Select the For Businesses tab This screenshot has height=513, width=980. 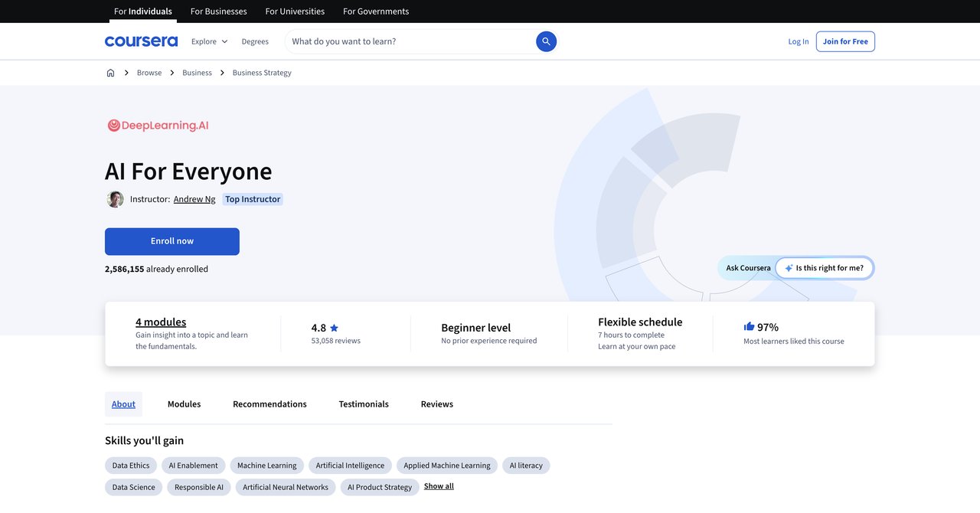pyautogui.click(x=218, y=11)
